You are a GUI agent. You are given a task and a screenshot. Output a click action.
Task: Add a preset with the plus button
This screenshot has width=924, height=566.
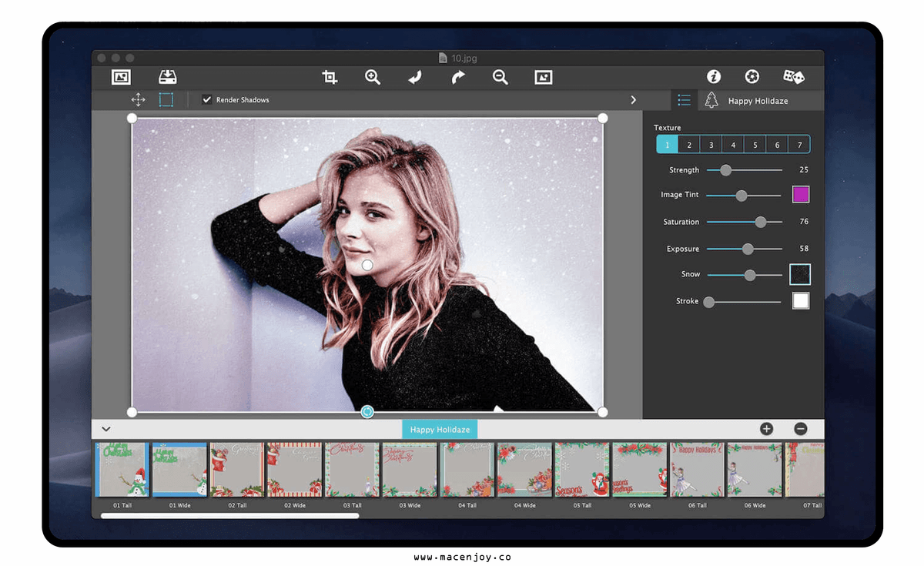(x=766, y=429)
